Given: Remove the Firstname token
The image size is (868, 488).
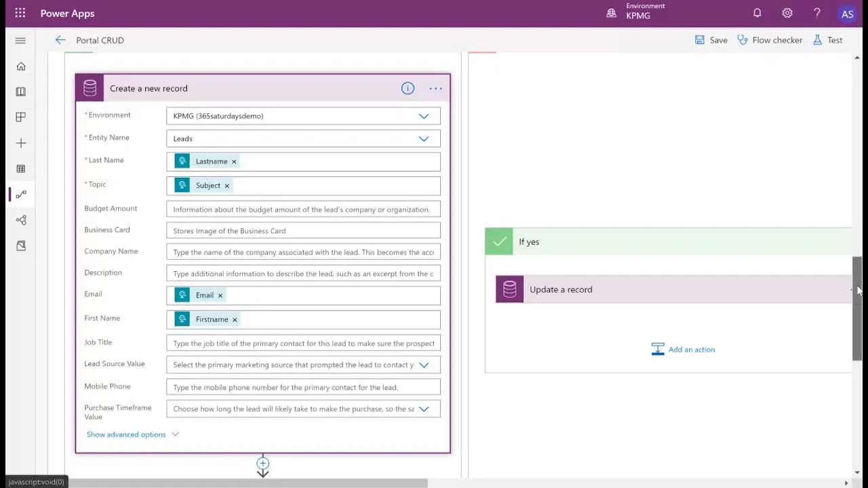Looking at the screenshot, I should point(235,319).
